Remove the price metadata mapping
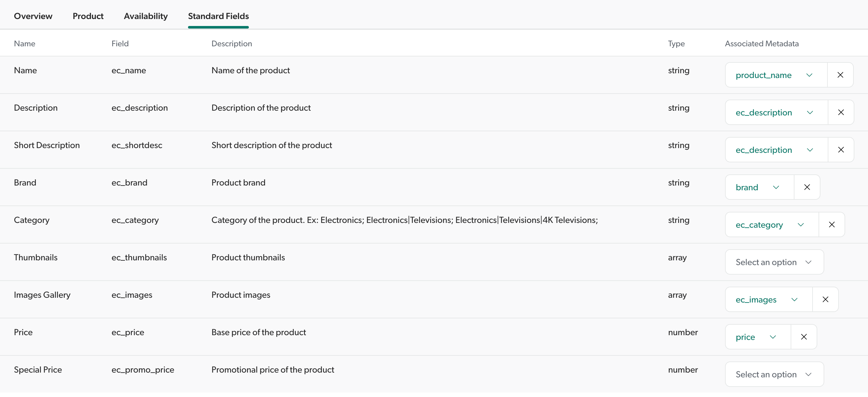 click(x=804, y=336)
